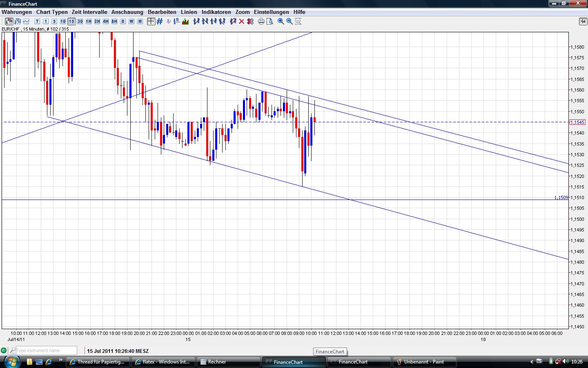Switch to 10 minute interval
This screenshot has height=368, width=588.
63,21
